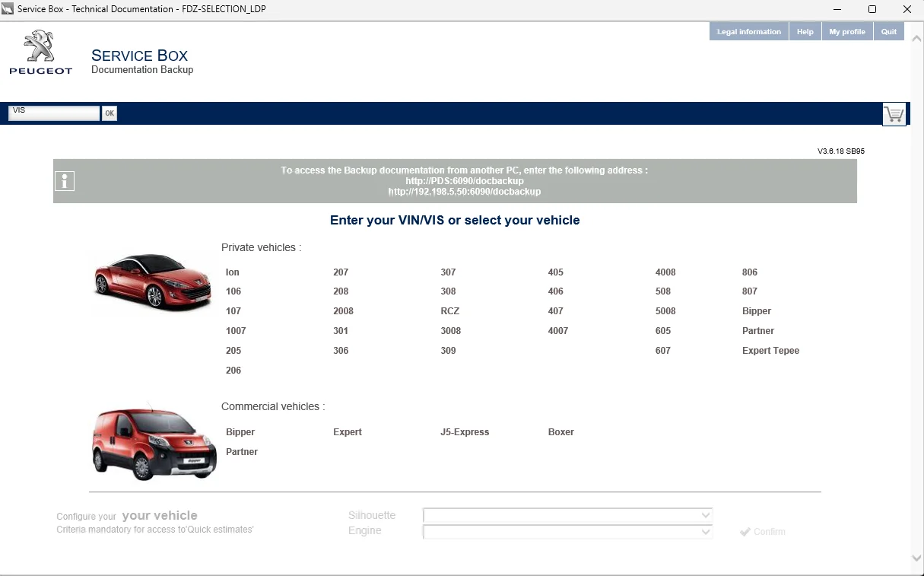Open My profile

tap(847, 32)
